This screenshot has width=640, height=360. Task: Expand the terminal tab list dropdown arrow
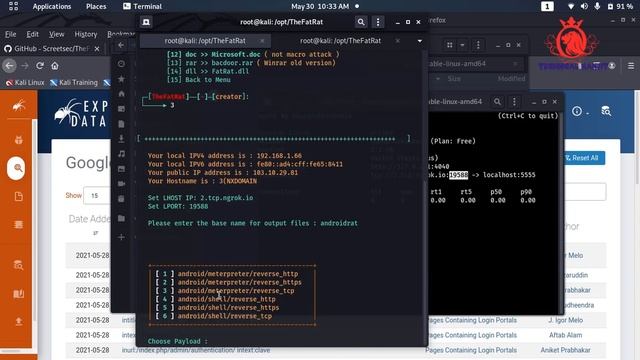pos(420,41)
